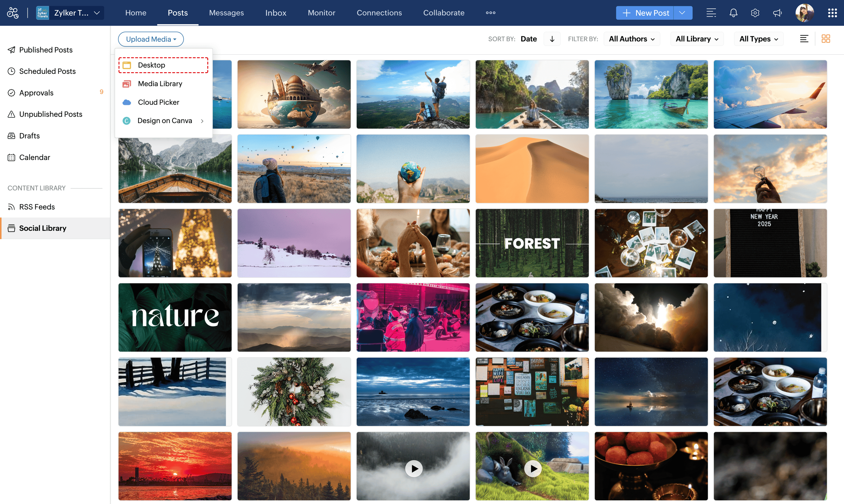This screenshot has height=504, width=844.
Task: Go to the Messages tab
Action: (x=226, y=13)
